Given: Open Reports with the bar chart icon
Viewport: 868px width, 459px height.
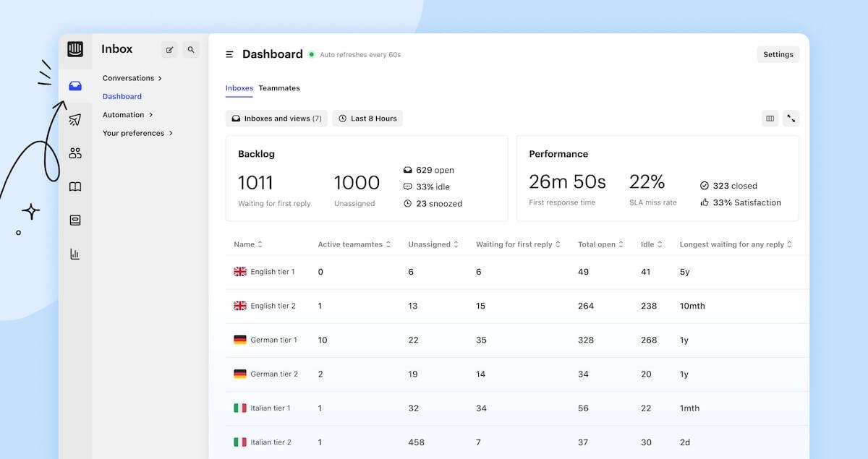Looking at the screenshot, I should tap(75, 254).
